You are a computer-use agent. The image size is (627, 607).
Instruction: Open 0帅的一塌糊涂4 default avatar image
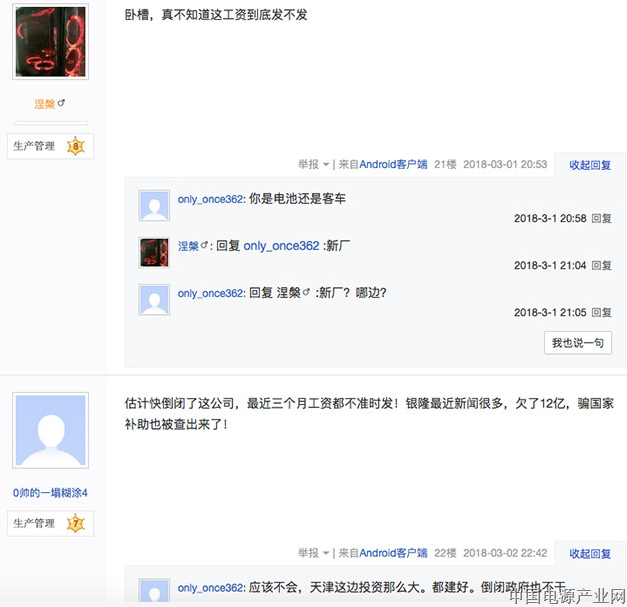coord(50,430)
